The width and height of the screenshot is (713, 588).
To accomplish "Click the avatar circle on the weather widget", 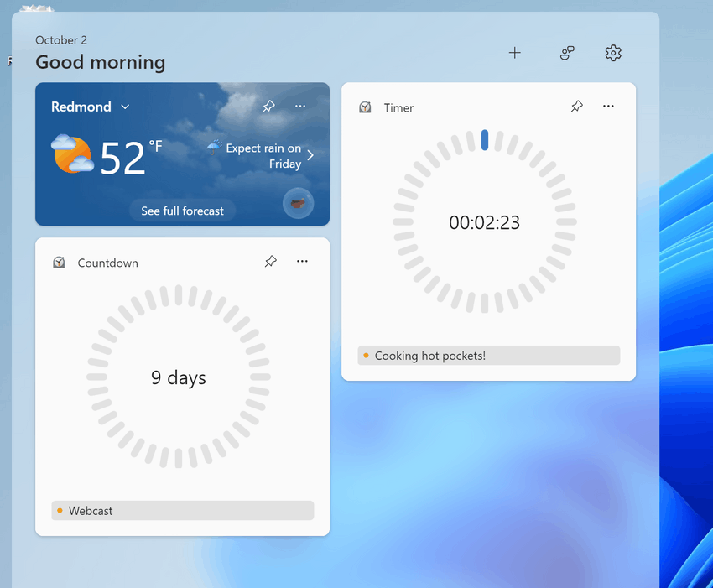I will tap(299, 203).
